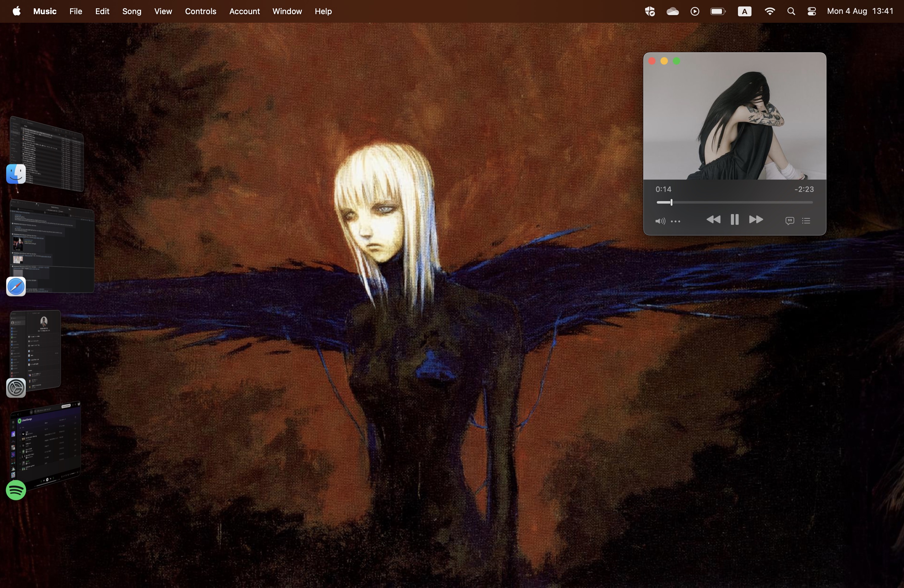The height and width of the screenshot is (588, 904).
Task: Switch to System Settings in Stage Manager
Action: pyautogui.click(x=16, y=388)
